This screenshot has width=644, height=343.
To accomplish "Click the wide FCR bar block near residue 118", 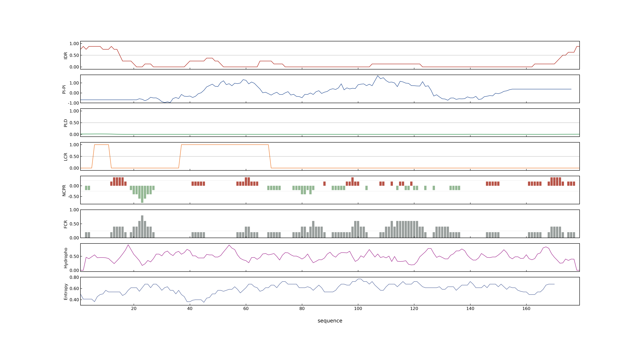I will point(407,229).
